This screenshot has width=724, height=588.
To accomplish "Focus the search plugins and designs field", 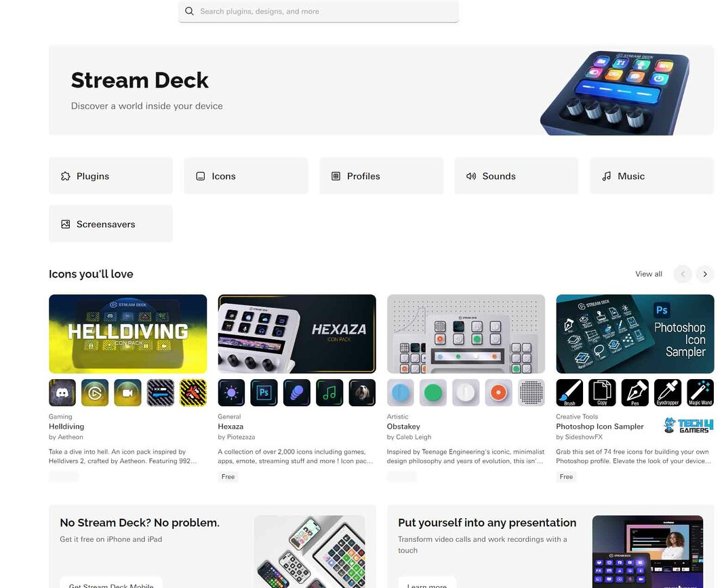I will [325, 12].
